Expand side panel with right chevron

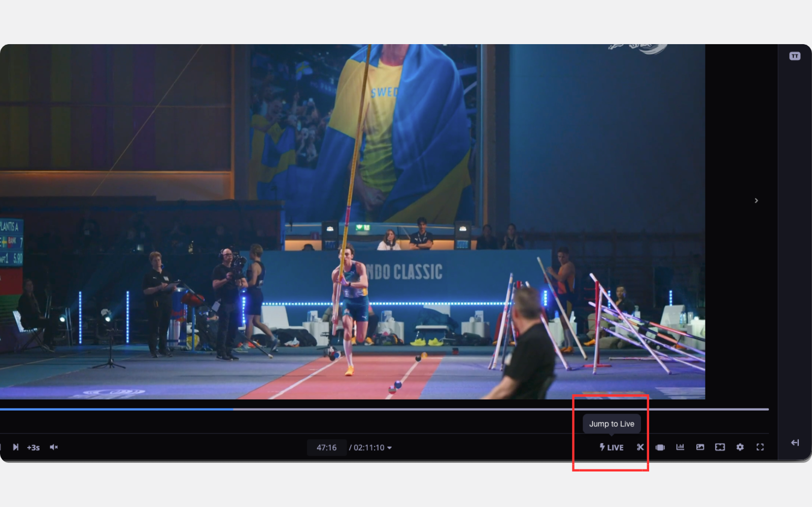coord(756,200)
